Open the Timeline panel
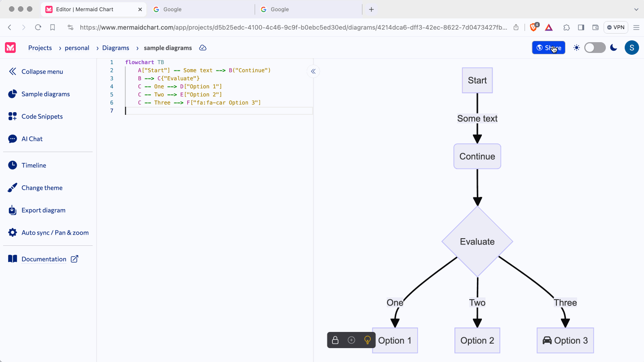 pyautogui.click(x=27, y=165)
